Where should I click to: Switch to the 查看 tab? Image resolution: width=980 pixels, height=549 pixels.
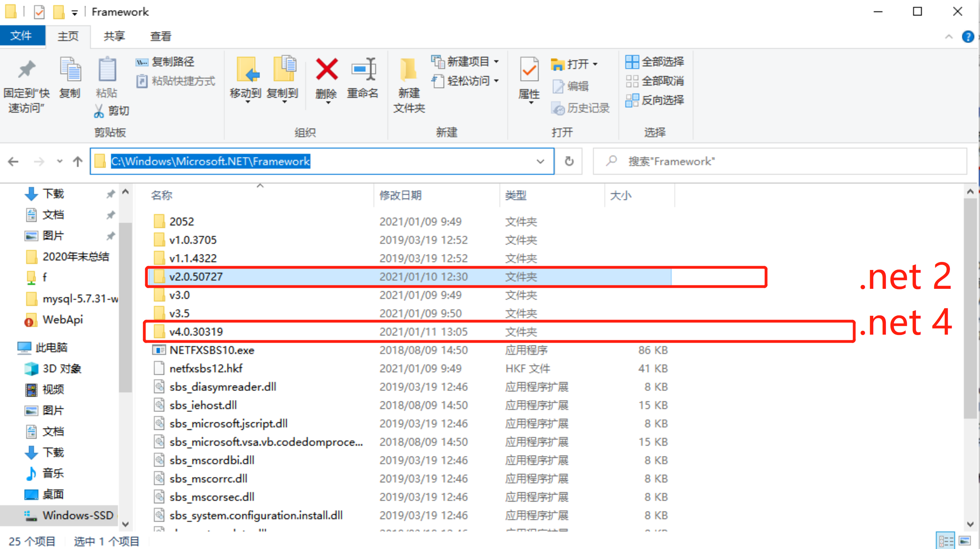tap(161, 36)
